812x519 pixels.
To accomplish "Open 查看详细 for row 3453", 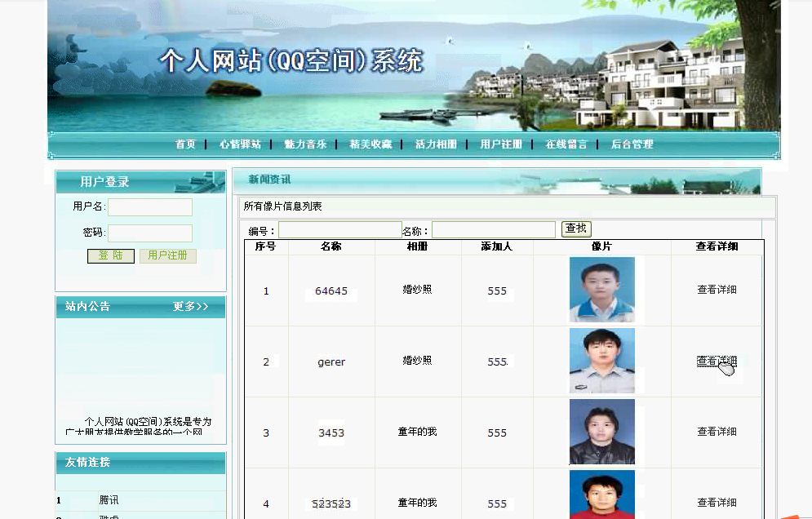I will tap(717, 432).
